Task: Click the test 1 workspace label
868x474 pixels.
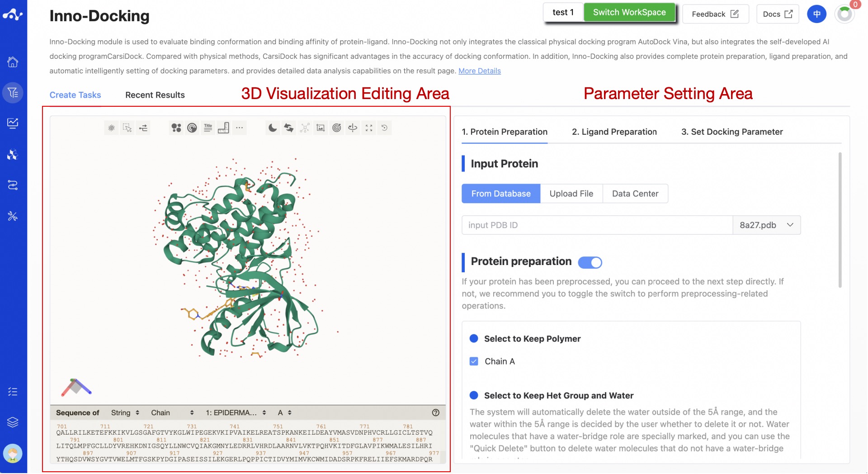Action: (x=563, y=12)
